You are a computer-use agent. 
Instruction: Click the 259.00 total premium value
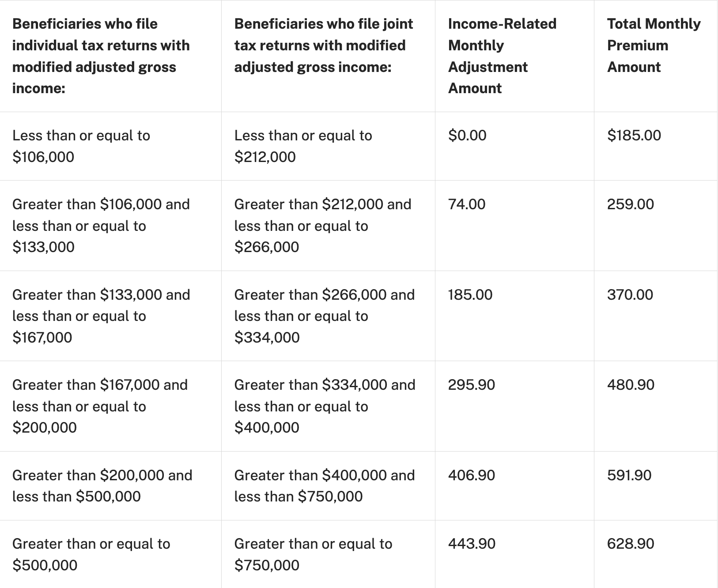click(x=631, y=204)
